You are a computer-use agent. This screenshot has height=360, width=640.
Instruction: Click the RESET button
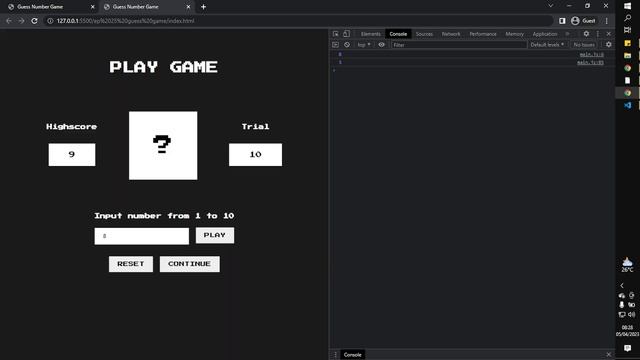tap(131, 264)
